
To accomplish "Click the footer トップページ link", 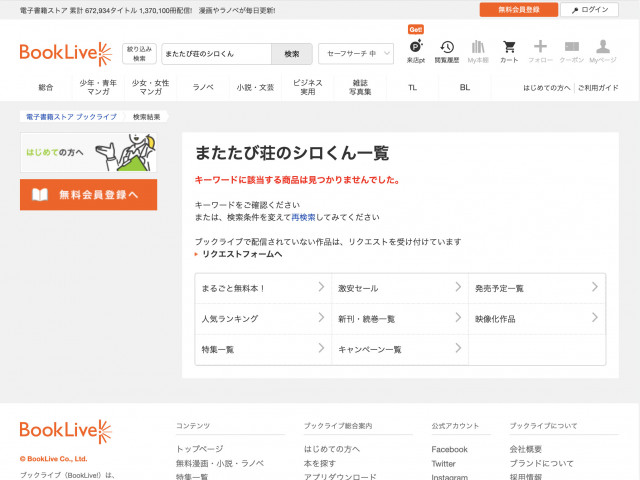I will point(200,449).
